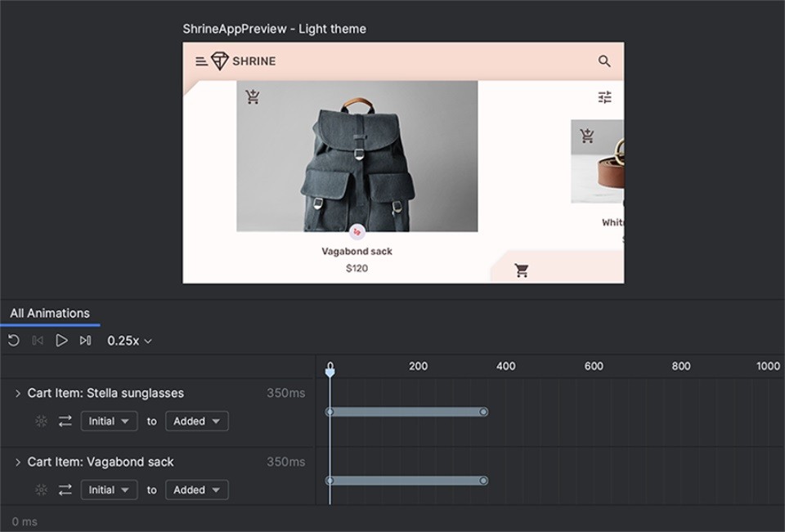The image size is (785, 532).
Task: Click the "ShrineAppPreview - Light theme" title
Action: point(275,29)
